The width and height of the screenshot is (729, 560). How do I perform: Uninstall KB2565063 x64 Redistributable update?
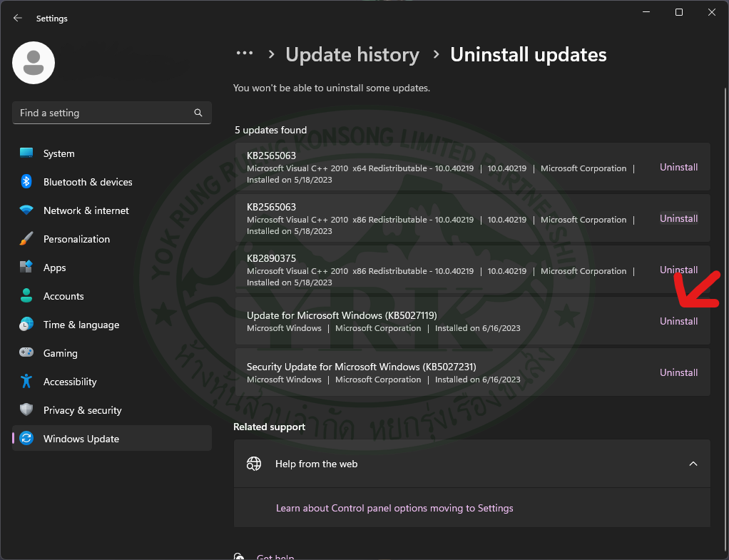click(x=678, y=168)
